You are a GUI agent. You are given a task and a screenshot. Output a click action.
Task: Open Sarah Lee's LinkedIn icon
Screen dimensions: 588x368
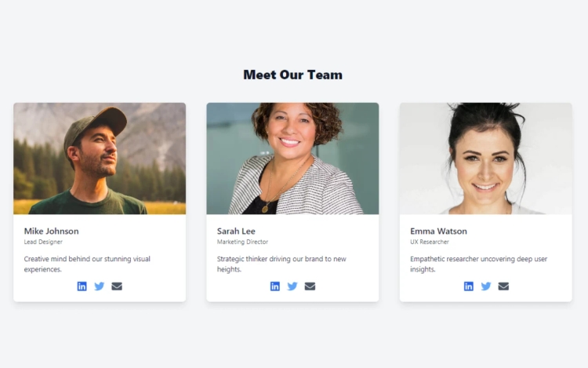point(275,286)
